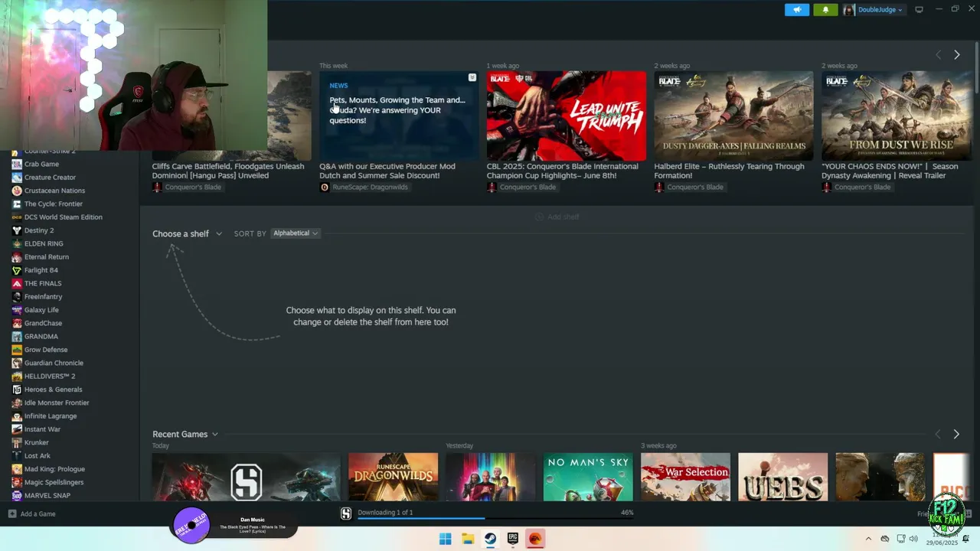Click the Destiny 2 game icon
980x551 pixels.
coord(17,230)
